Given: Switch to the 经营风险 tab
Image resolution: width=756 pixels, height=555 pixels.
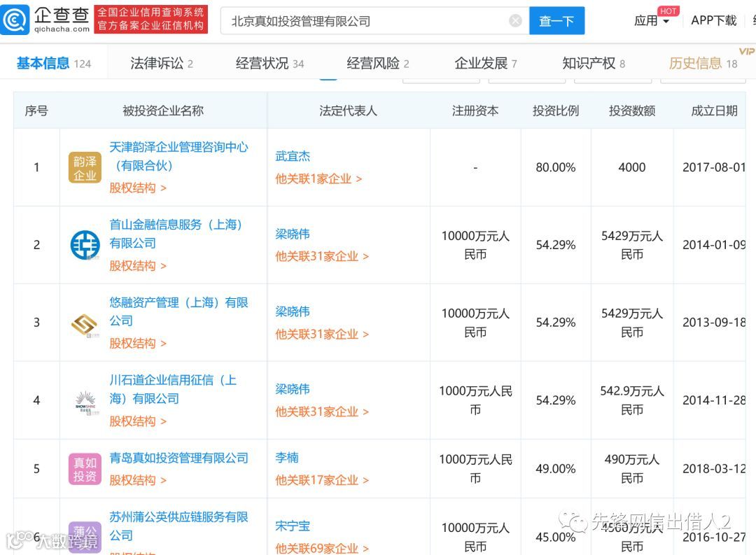Looking at the screenshot, I should (x=377, y=63).
